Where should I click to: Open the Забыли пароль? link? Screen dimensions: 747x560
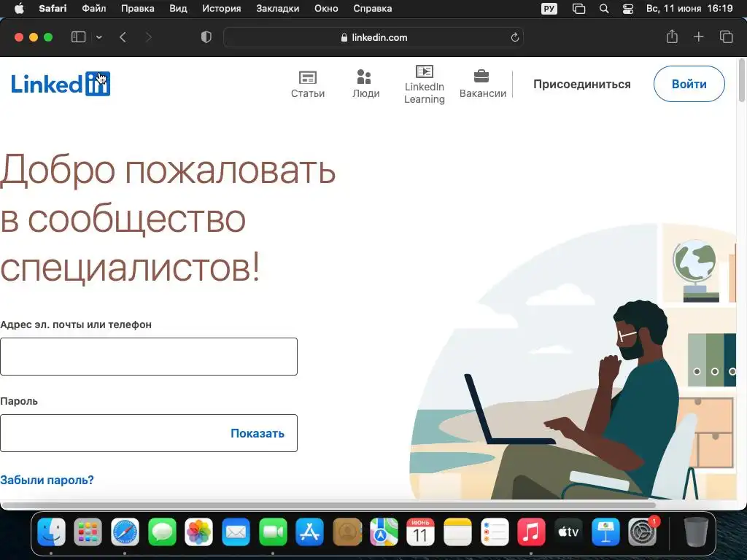[x=47, y=480]
